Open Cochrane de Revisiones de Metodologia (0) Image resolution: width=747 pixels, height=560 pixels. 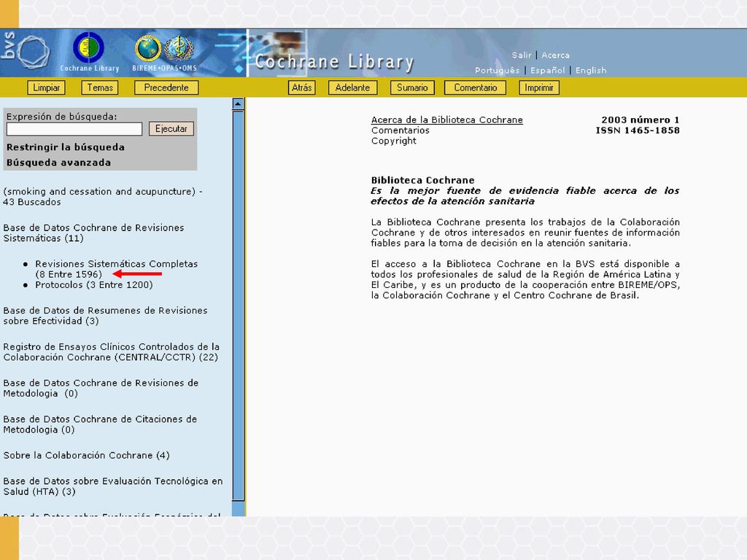[x=101, y=388]
